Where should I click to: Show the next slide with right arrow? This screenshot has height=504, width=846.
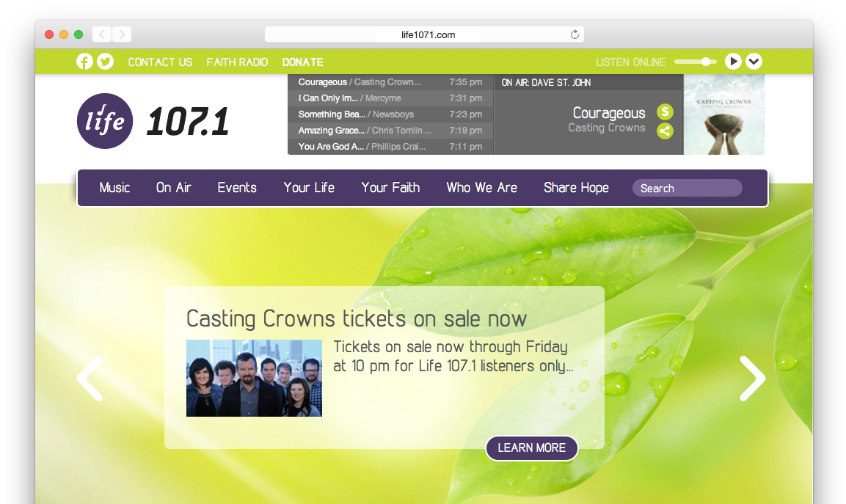pos(753,379)
